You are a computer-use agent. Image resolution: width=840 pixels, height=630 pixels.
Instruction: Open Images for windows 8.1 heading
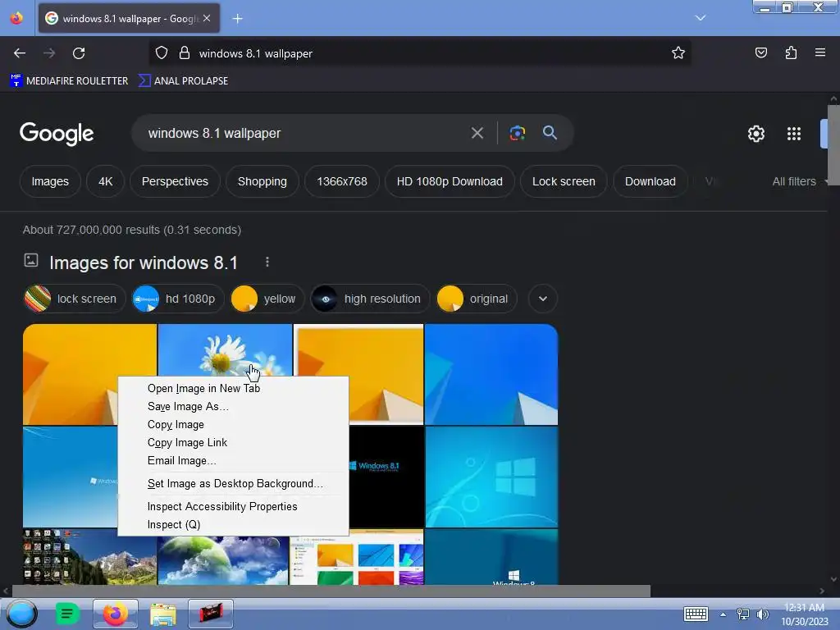coord(143,262)
